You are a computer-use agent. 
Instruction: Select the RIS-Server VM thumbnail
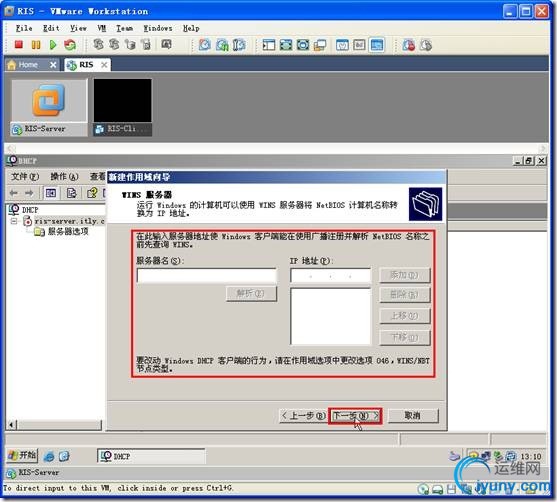pos(49,107)
